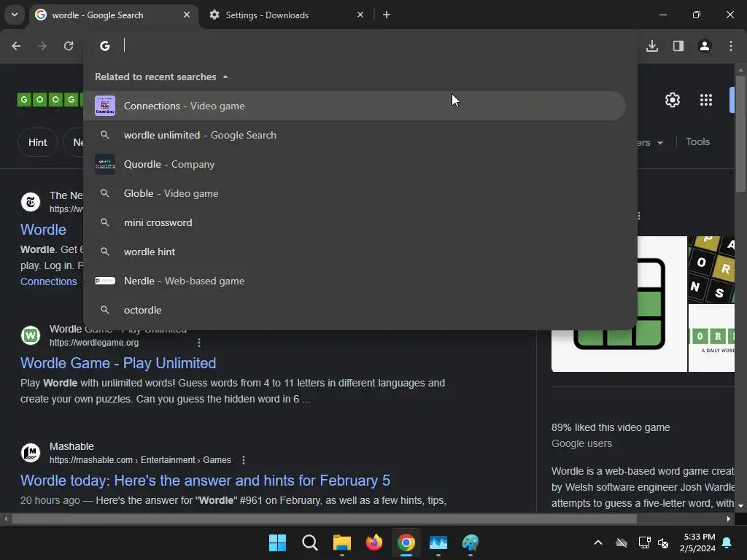Viewport: 747px width, 560px height.
Task: Open the Windows Start menu
Action: click(277, 542)
